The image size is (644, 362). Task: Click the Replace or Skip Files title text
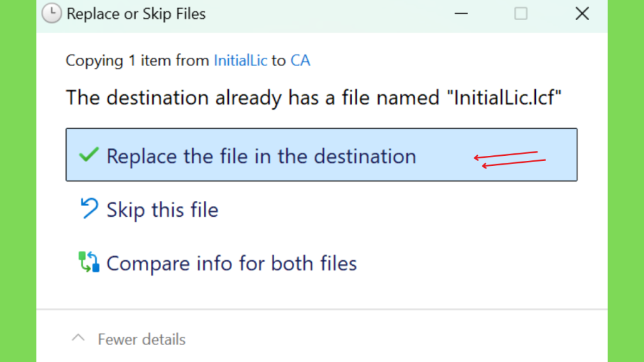pos(136,14)
